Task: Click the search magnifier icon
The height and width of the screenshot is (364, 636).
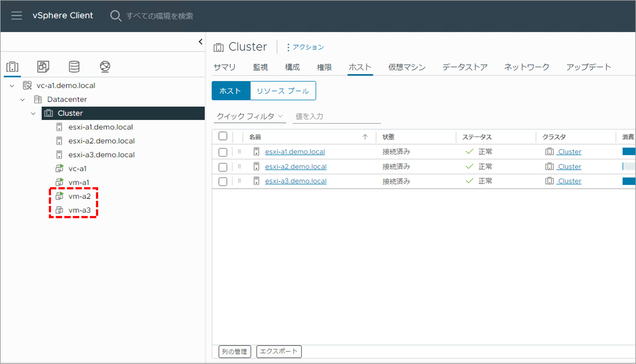Action: 116,16
